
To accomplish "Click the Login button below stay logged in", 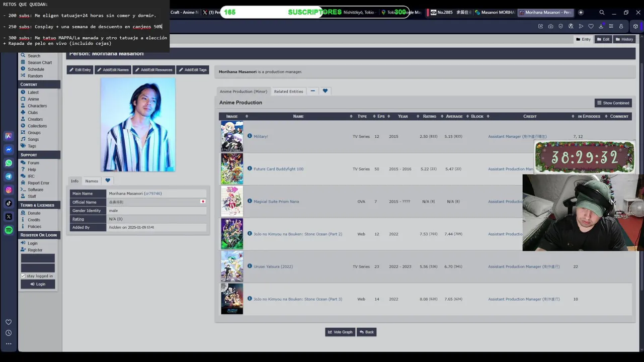I will 38,284.
